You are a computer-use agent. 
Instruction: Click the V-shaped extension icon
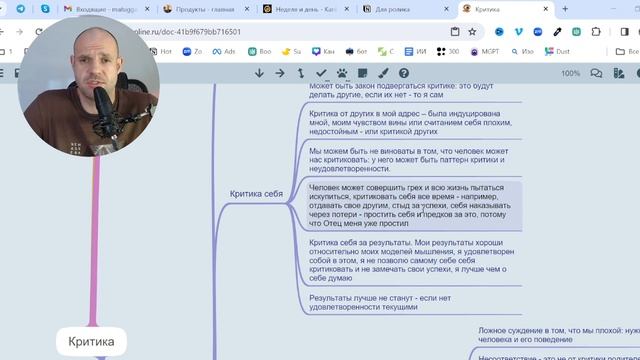(518, 31)
